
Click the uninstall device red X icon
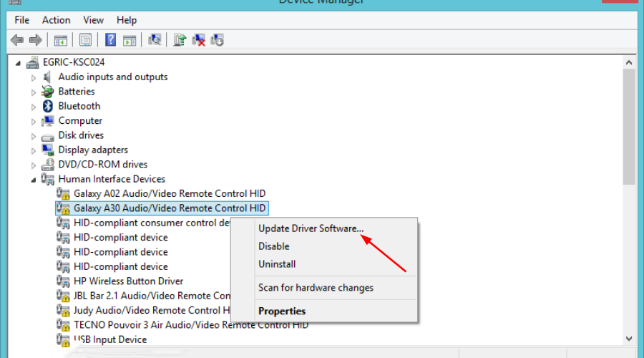coord(200,40)
